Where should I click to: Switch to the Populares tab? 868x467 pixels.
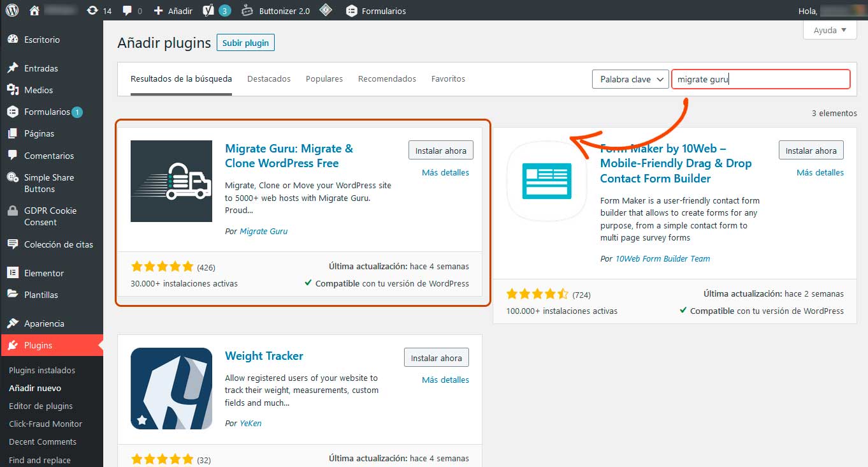tap(324, 79)
